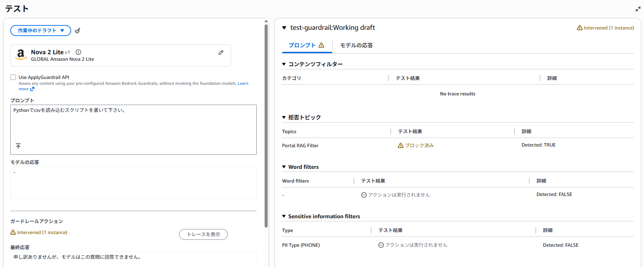This screenshot has width=644, height=267.
Task: Click the Amazon logo in the model card
Action: (x=21, y=55)
